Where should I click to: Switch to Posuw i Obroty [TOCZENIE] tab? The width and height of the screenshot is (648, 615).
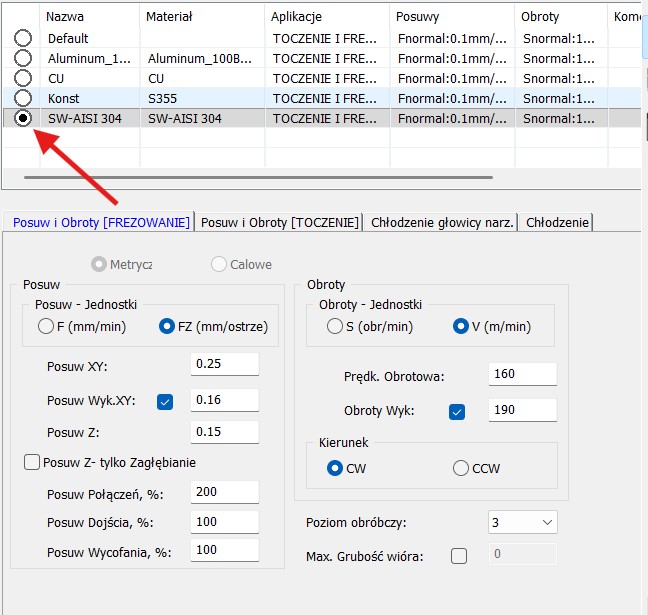pos(279,222)
